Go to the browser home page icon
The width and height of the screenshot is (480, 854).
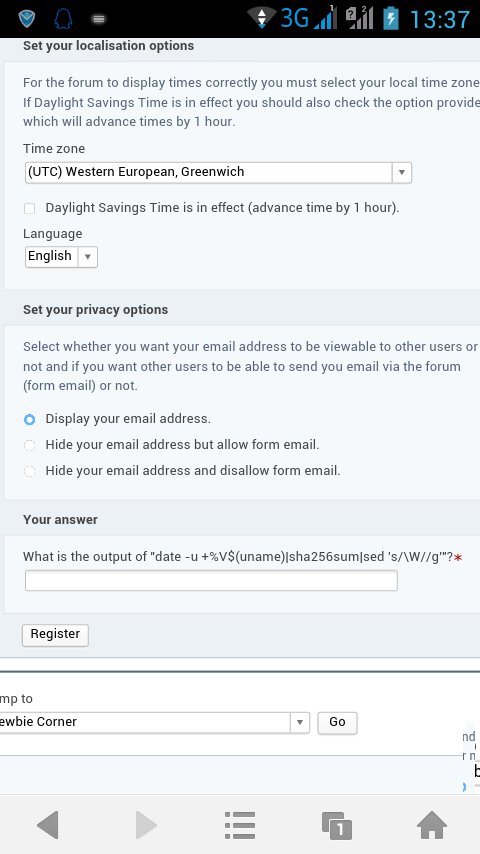(x=432, y=825)
